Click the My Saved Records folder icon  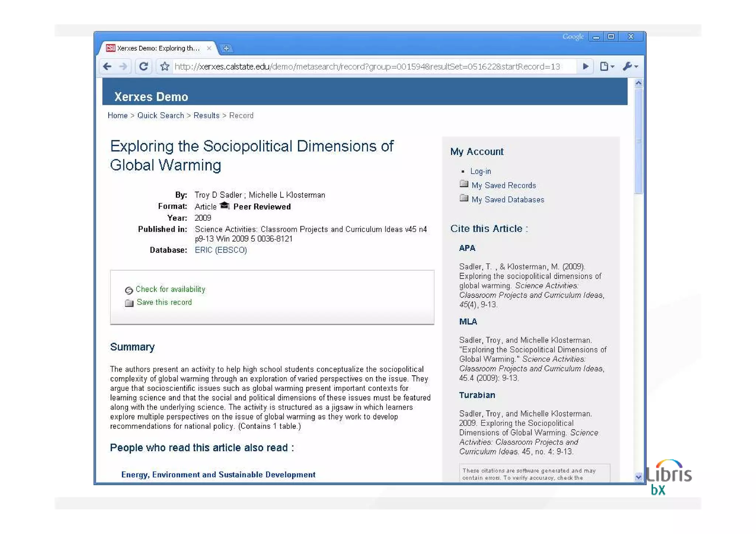[464, 184]
